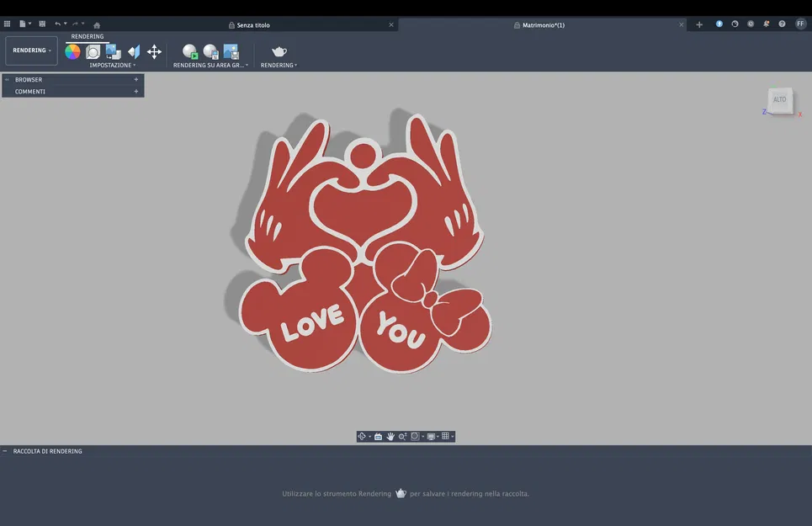Select the RENDERING ribbon tab
This screenshot has width=812, height=526.
click(87, 37)
